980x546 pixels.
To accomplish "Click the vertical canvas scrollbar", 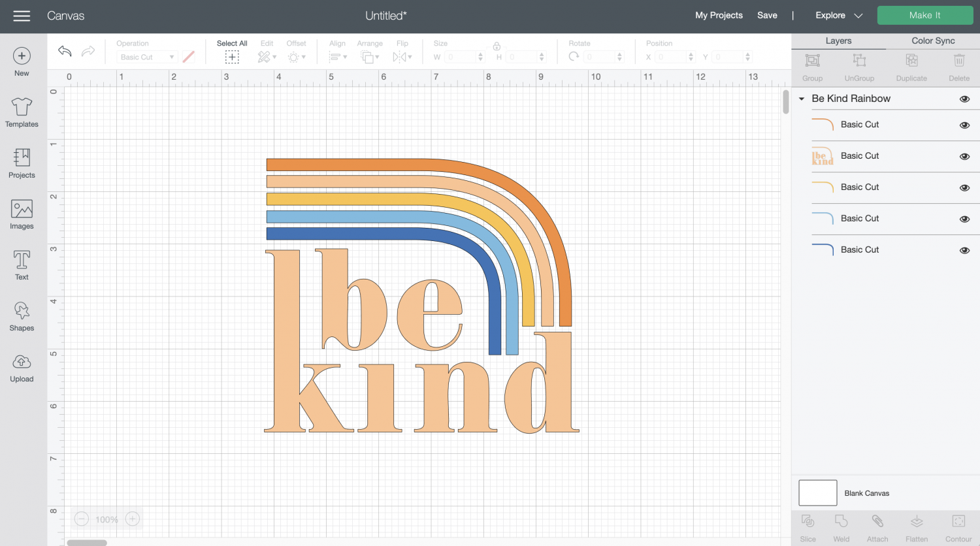I will (786, 102).
